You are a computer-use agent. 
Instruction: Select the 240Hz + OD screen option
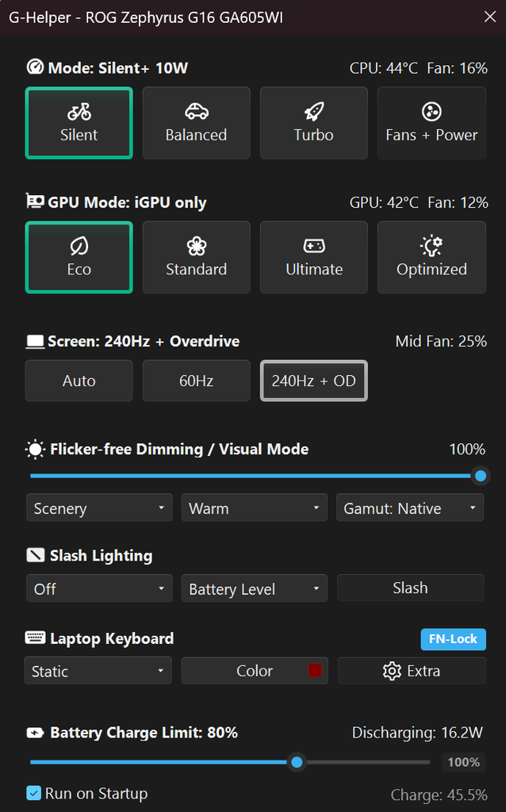tap(314, 381)
